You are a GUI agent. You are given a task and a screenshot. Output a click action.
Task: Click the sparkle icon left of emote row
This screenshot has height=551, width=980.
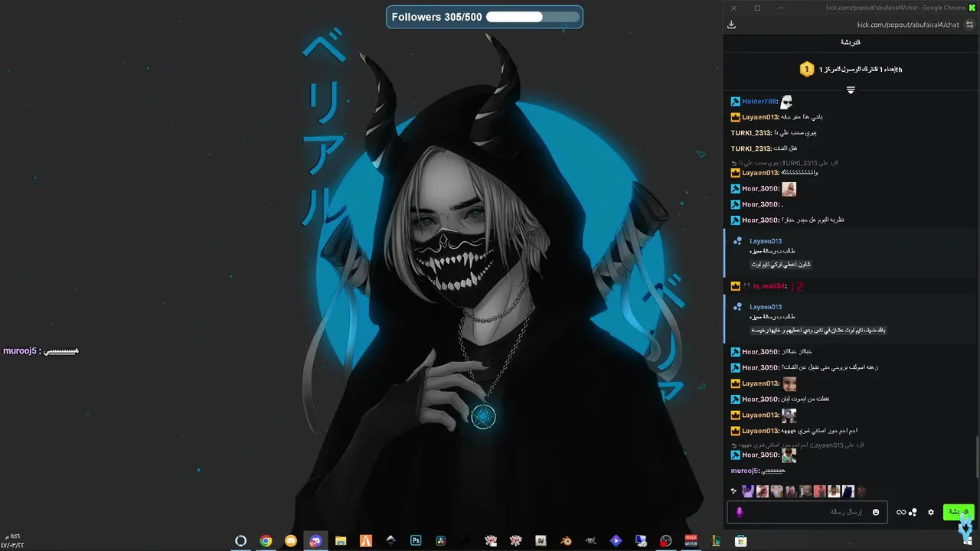tap(733, 491)
